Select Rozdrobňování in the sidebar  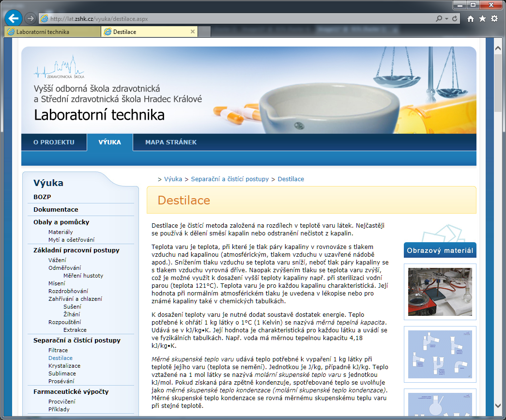(68, 291)
